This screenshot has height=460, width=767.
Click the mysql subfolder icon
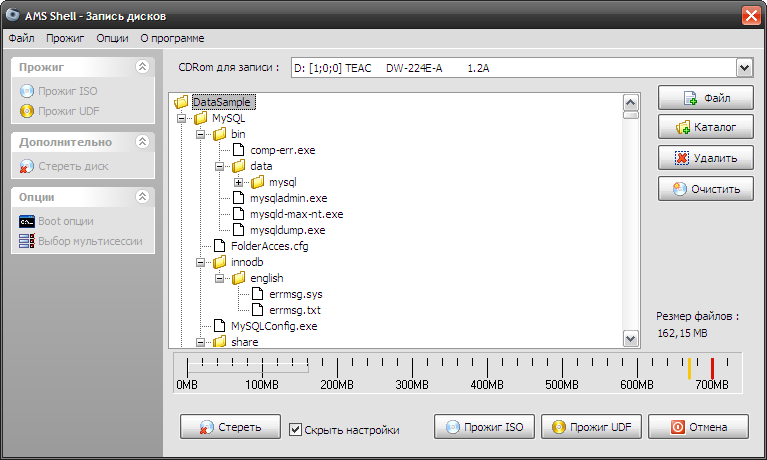tap(258, 182)
